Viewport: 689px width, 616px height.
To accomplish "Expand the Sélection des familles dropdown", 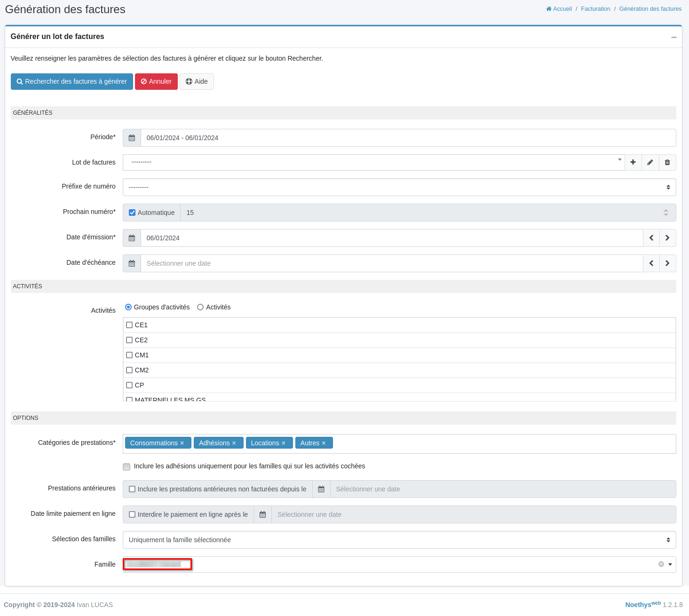I will [x=399, y=540].
